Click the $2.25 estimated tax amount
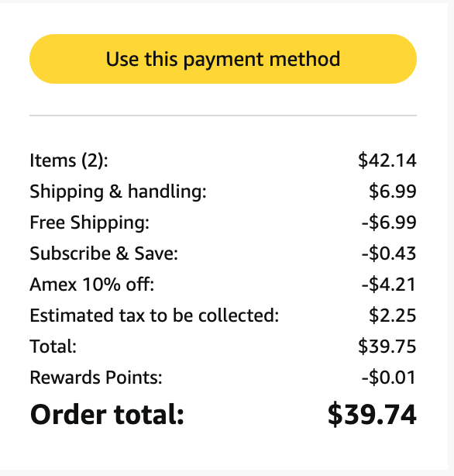Viewport: 454px width, 476px height. click(x=392, y=316)
